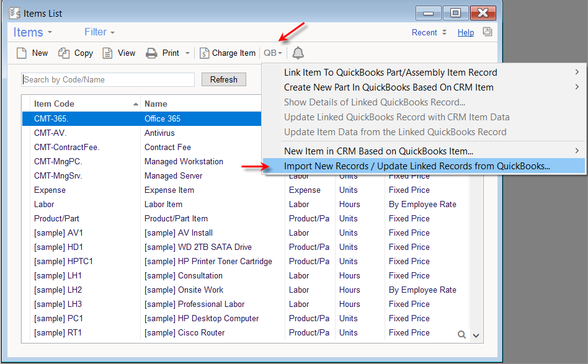The image size is (588, 364).
Task: Open the QB dropdown menu
Action: tap(272, 53)
